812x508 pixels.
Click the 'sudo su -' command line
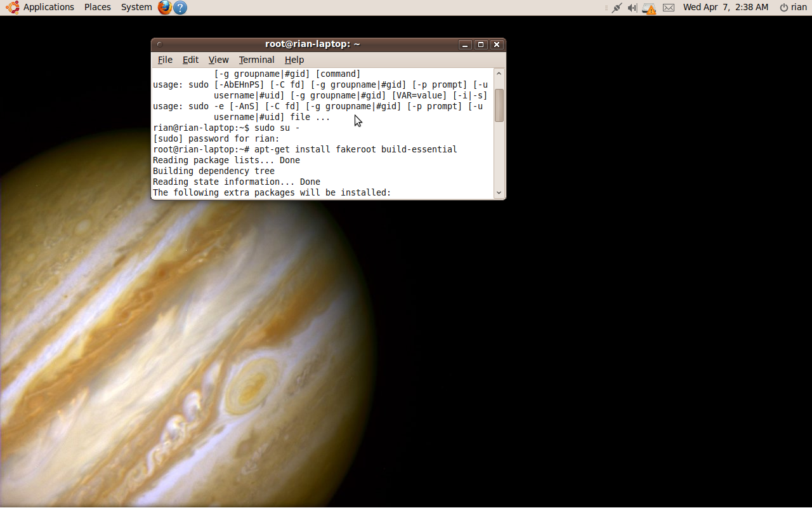tap(226, 128)
